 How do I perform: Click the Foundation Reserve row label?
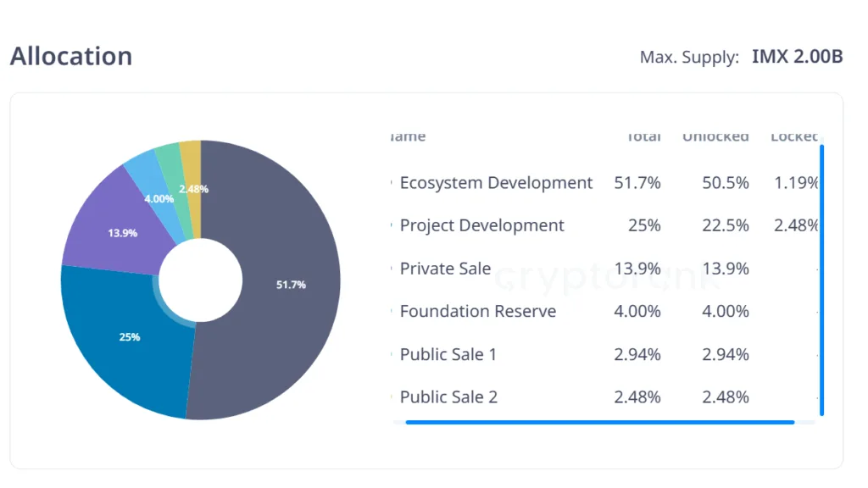click(x=478, y=311)
